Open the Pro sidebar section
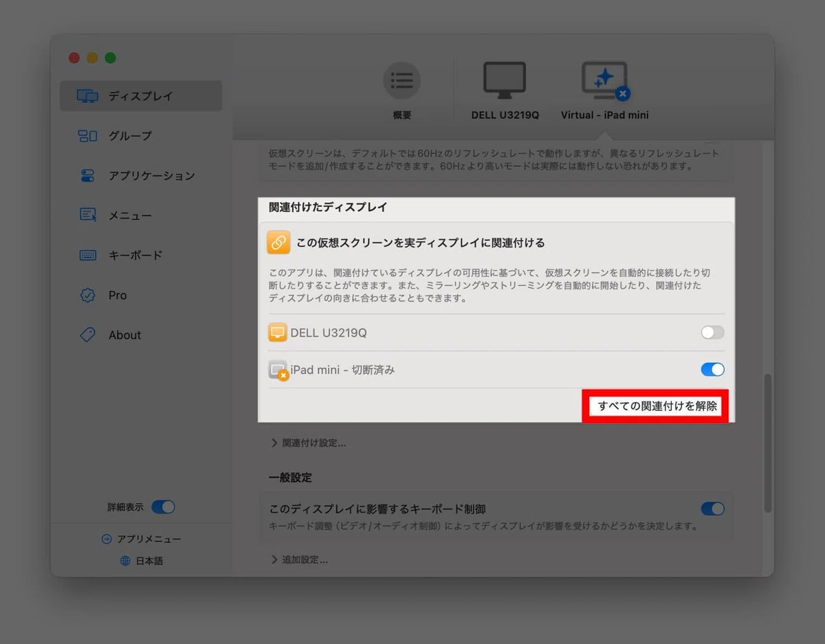825x644 pixels. click(x=141, y=296)
